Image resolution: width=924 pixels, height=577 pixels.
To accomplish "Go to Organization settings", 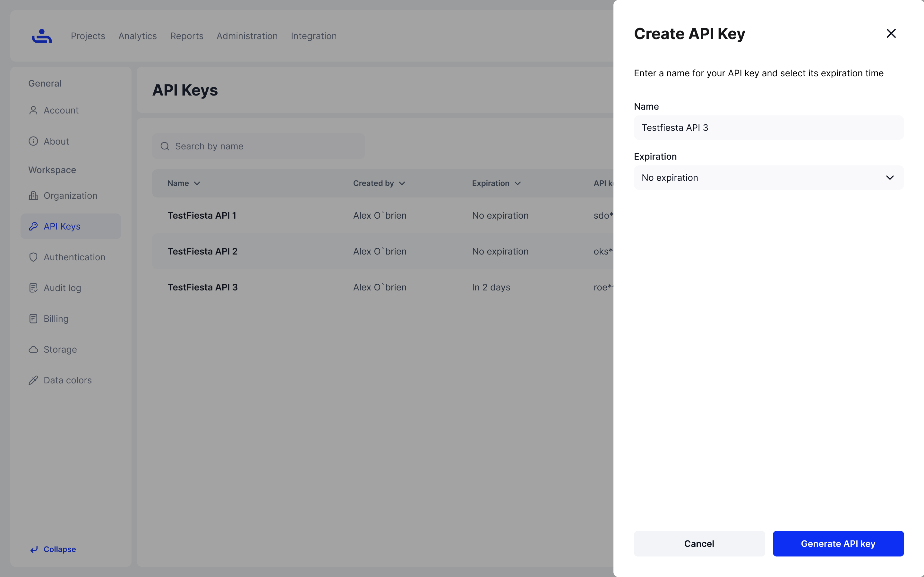I will [x=70, y=196].
